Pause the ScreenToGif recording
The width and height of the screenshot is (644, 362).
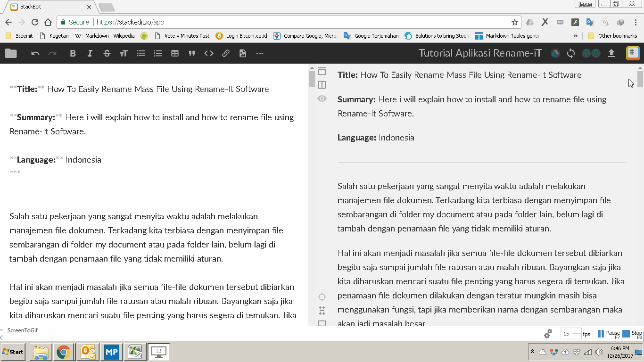click(x=609, y=334)
